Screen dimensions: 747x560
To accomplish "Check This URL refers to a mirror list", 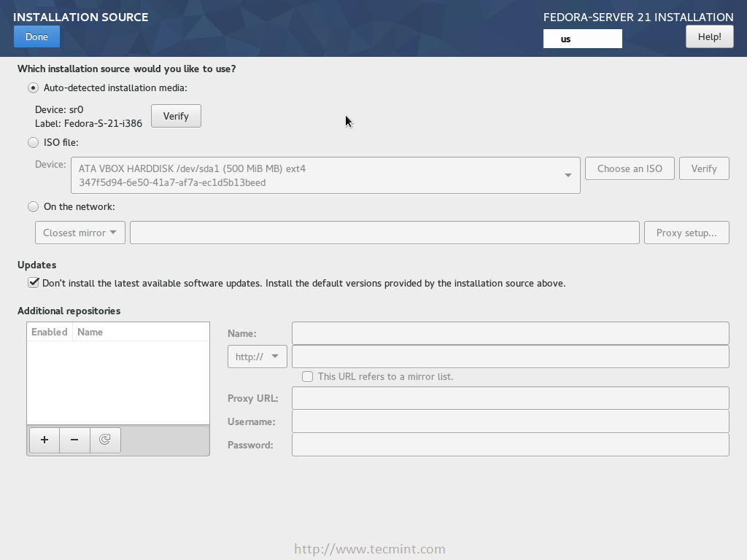I will pos(307,377).
